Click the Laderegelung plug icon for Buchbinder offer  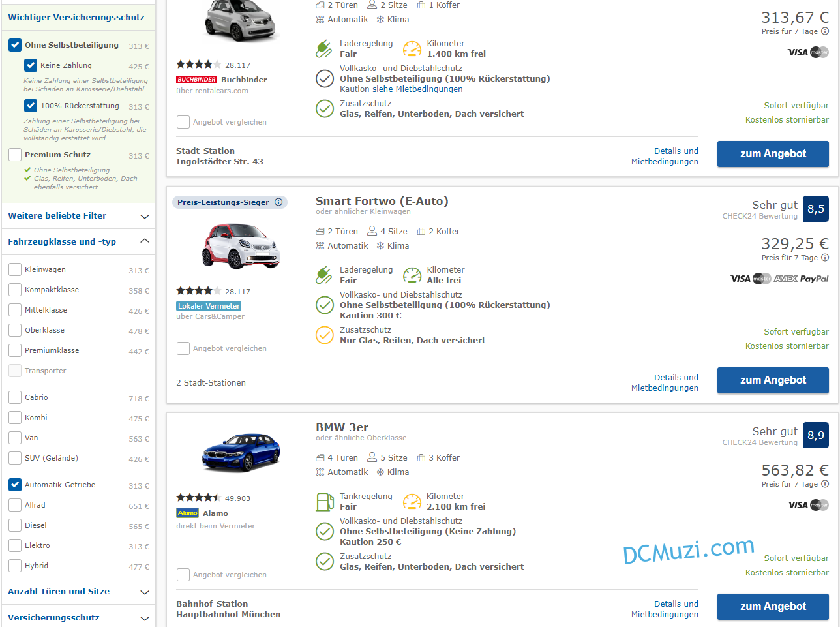point(324,48)
